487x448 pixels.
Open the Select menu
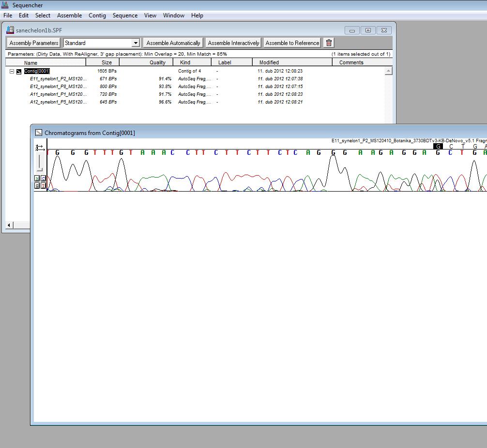[43, 15]
